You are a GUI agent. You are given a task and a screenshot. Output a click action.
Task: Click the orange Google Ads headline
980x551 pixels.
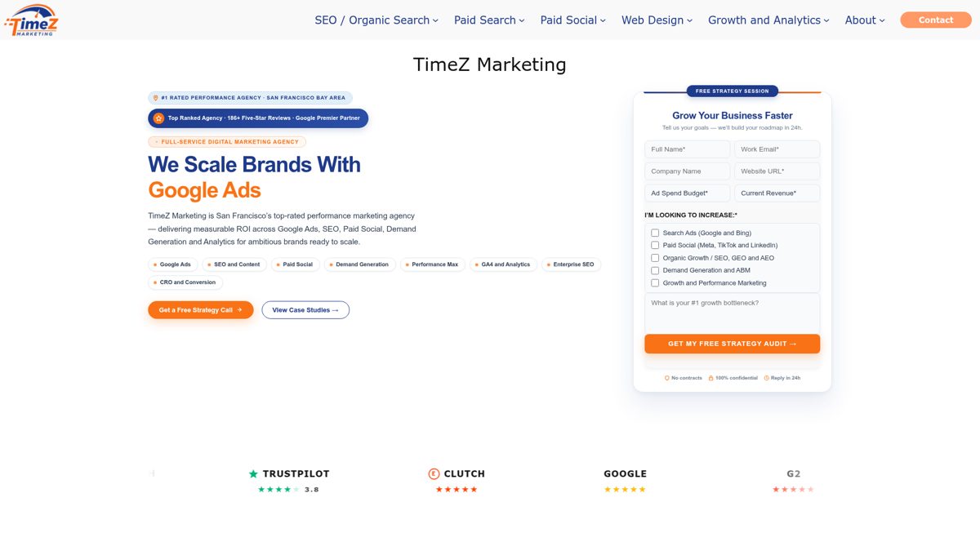[204, 190]
